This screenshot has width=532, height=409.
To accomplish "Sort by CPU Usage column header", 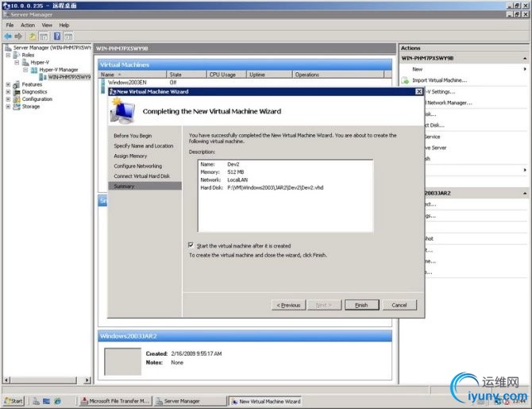I will tap(226, 75).
